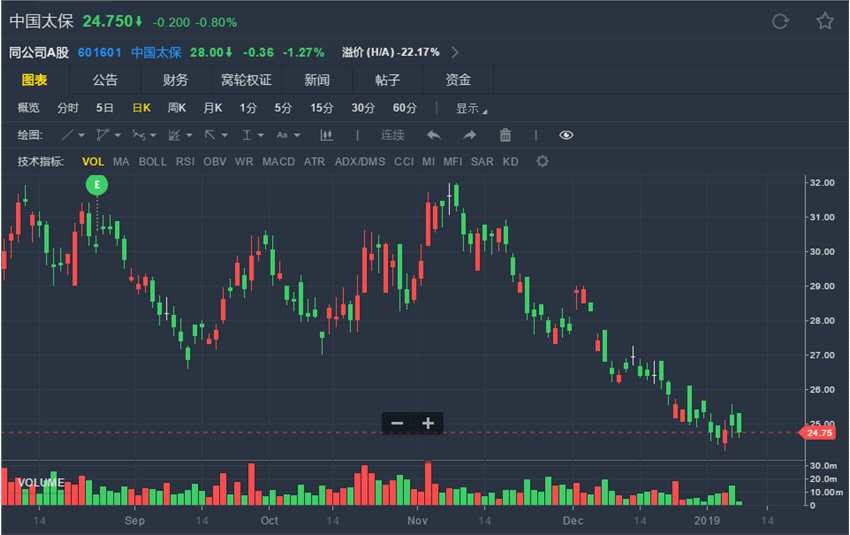Expand Fibonacci tool dropdown arrow
Viewport: 850px width, 535px height.
point(189,135)
